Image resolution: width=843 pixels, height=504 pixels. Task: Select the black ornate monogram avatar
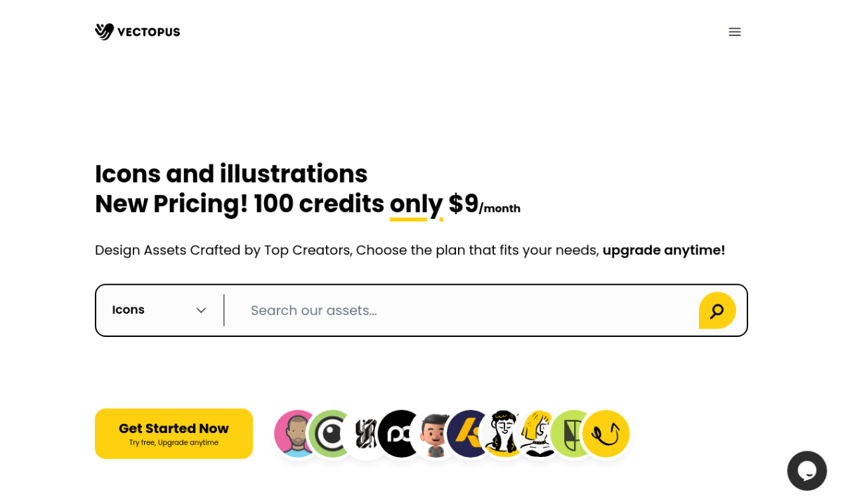[x=366, y=434]
